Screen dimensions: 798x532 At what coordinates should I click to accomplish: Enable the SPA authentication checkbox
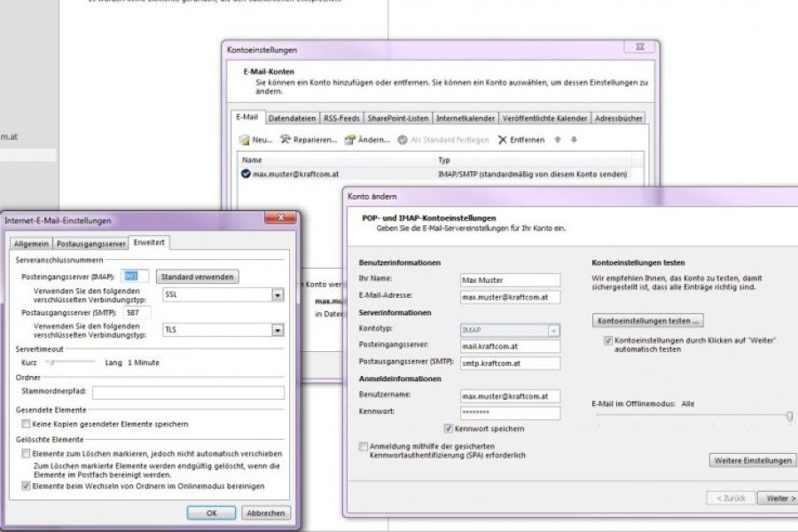364,446
